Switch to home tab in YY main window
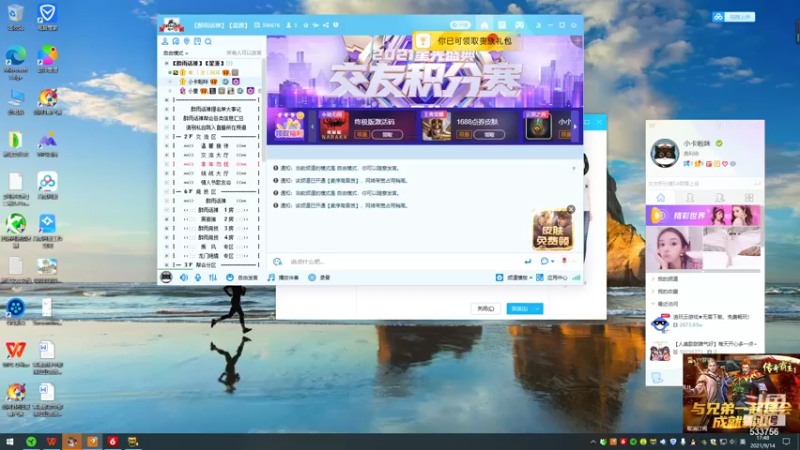 pyautogui.click(x=661, y=197)
